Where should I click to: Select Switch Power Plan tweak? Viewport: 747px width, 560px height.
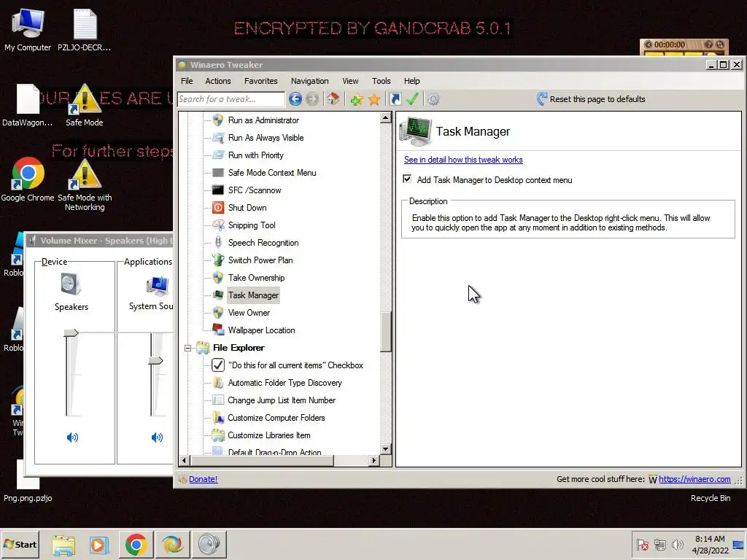click(x=260, y=260)
